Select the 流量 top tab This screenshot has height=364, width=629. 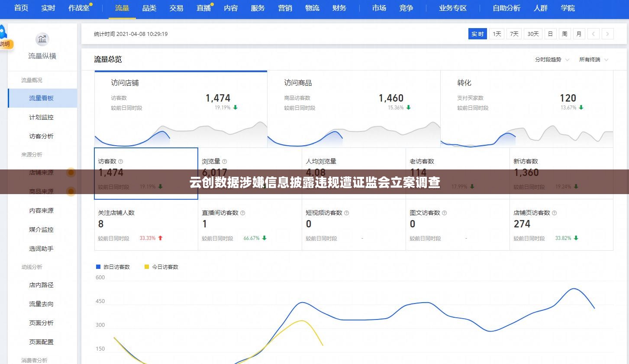point(122,8)
